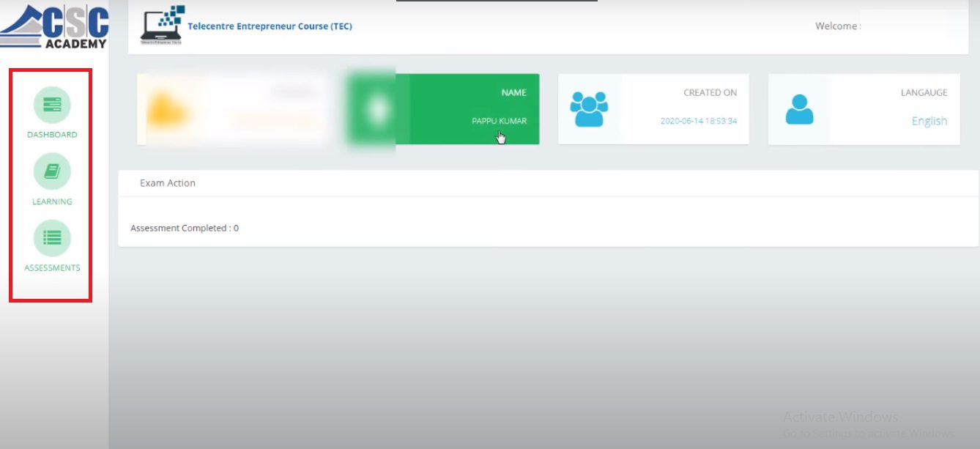Click the Telecentre Entrepreneur Course (TEC) title link

(x=270, y=26)
